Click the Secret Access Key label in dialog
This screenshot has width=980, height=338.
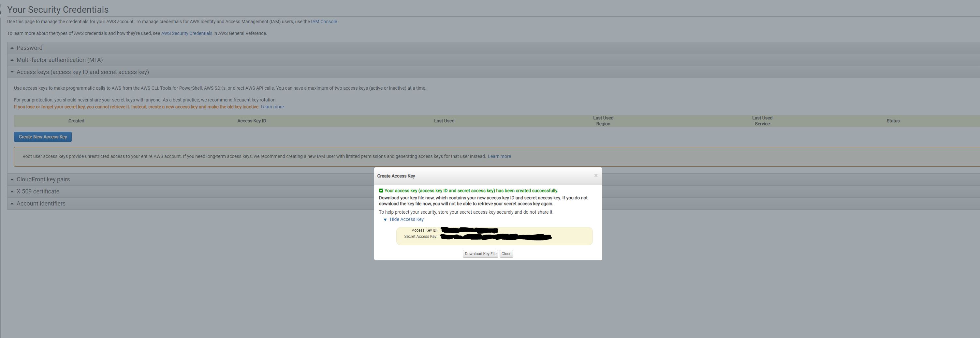tap(420, 236)
